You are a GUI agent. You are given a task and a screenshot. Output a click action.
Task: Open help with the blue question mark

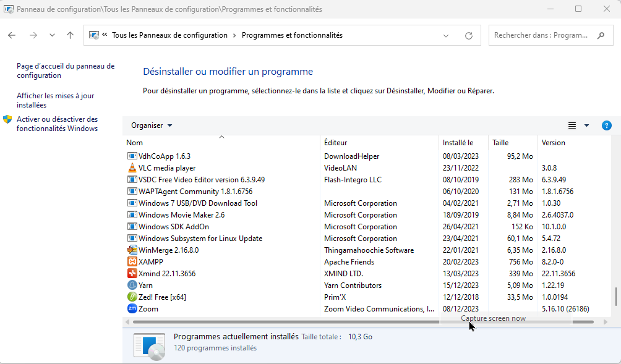pyautogui.click(x=606, y=125)
